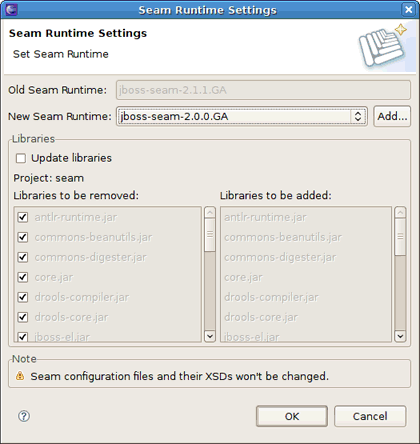Enable the Update libraries checkbox
The height and width of the screenshot is (444, 420).
(x=21, y=158)
